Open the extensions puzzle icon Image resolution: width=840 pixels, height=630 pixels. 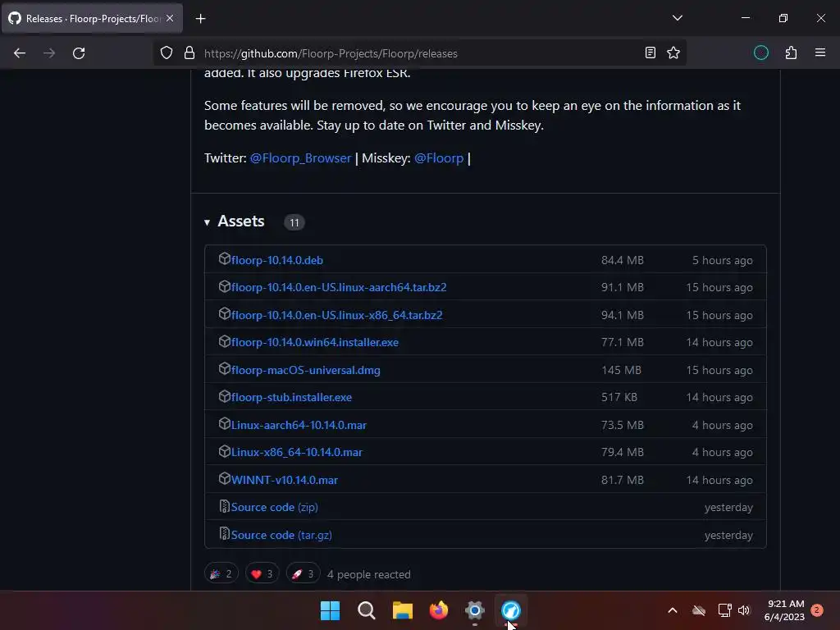(791, 52)
